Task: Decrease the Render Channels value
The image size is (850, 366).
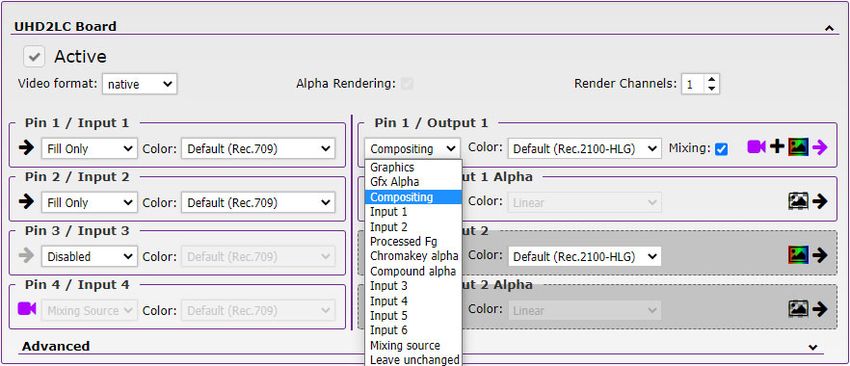Action: 712,88
